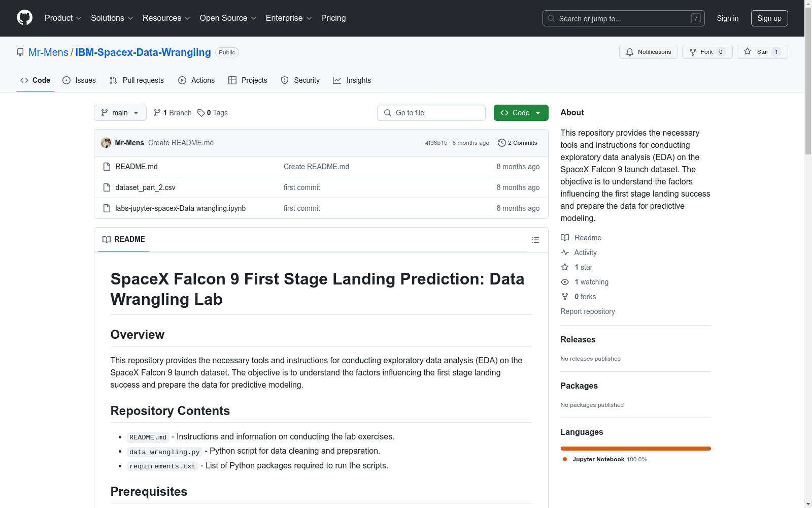This screenshot has height=508, width=812.
Task: Open the green Code dropdown
Action: 521,113
